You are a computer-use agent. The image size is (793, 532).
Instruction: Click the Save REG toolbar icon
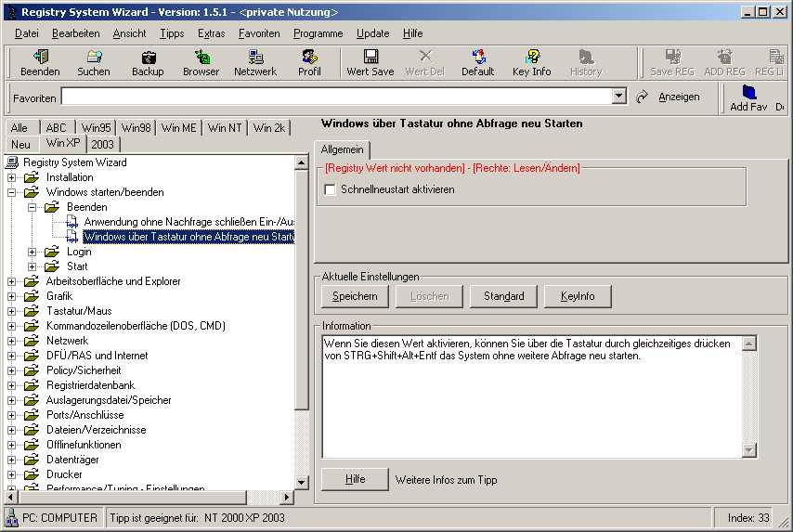point(672,57)
